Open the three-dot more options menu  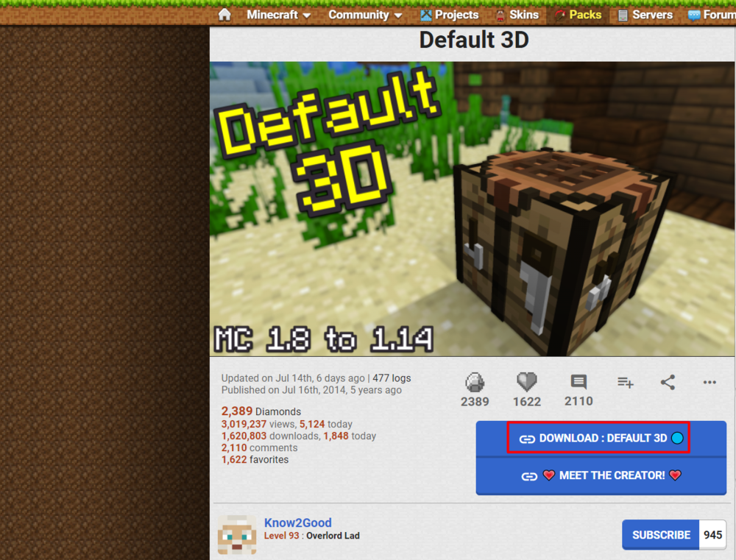[x=710, y=382]
